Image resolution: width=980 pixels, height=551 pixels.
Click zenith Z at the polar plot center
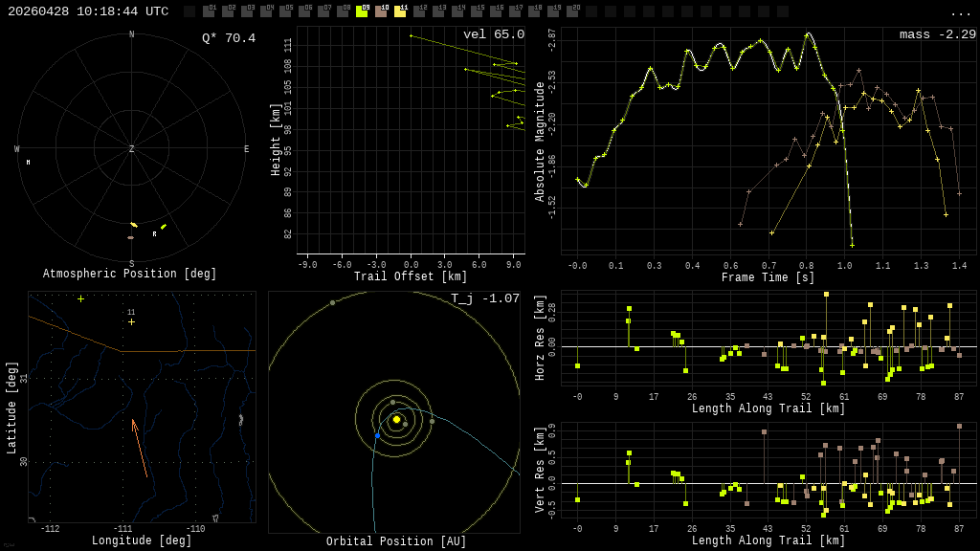(131, 148)
